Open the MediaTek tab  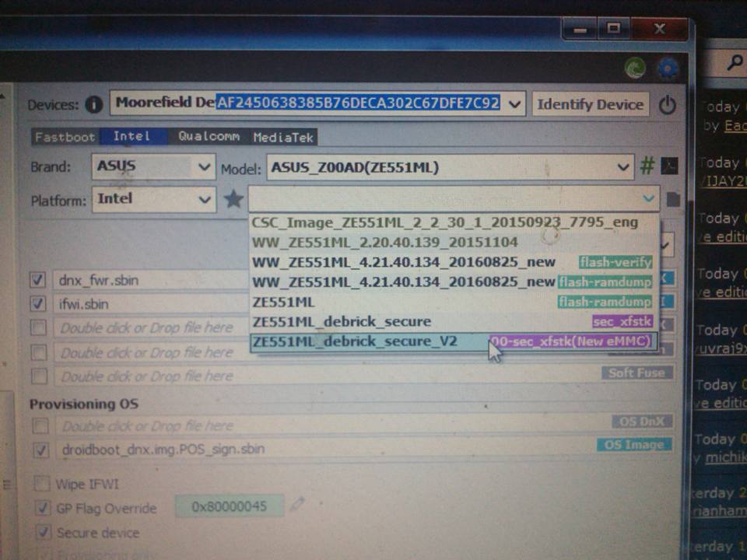(283, 137)
